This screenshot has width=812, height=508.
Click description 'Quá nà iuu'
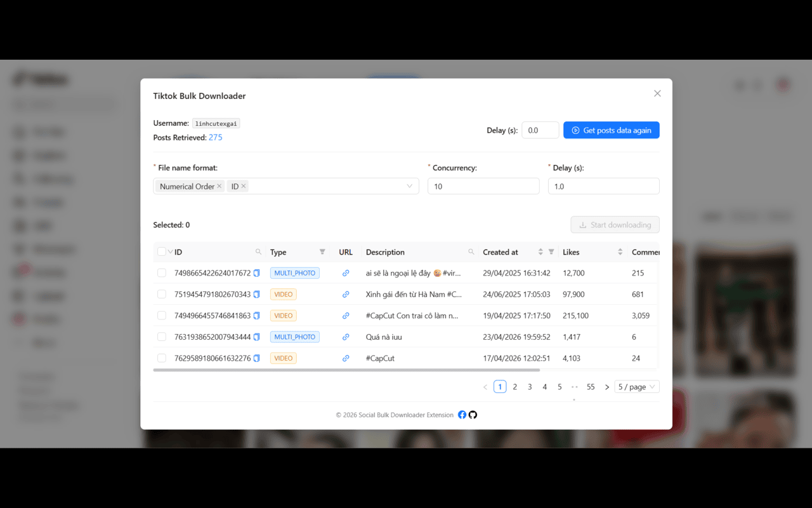(x=384, y=337)
